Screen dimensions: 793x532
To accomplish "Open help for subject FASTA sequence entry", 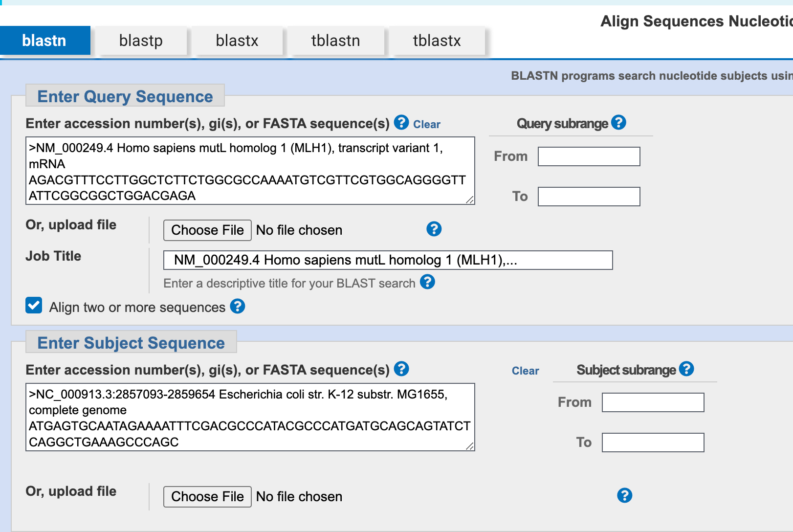I will (401, 369).
